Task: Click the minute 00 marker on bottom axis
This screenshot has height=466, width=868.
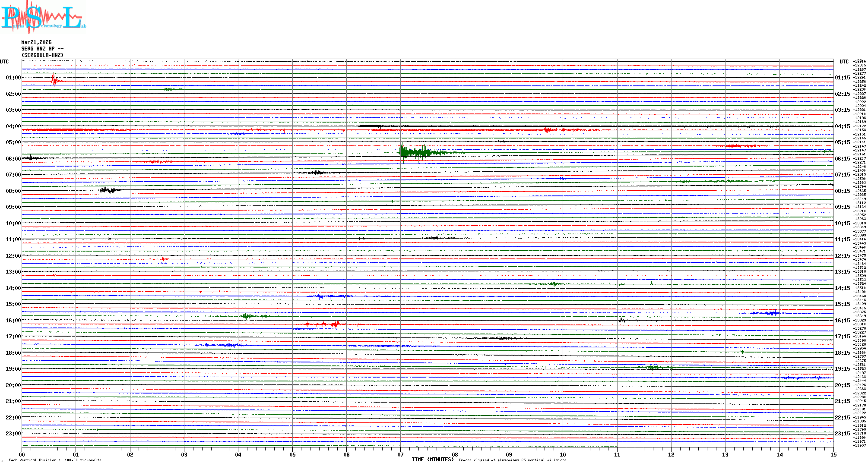Action: tap(22, 454)
